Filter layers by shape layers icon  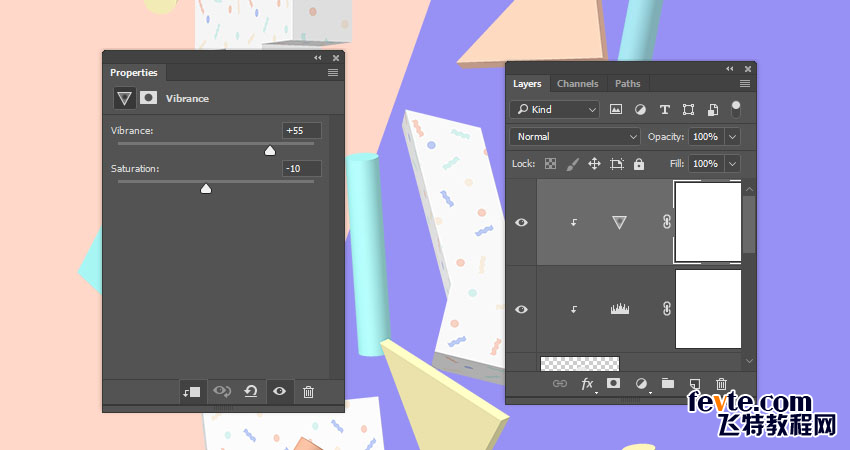pyautogui.click(x=688, y=110)
